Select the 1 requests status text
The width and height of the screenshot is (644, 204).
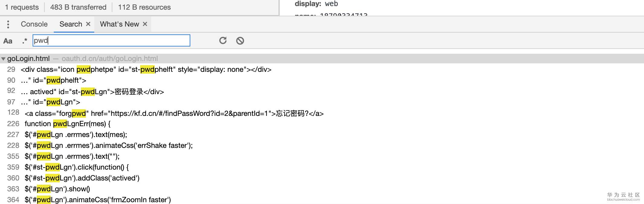click(x=22, y=7)
